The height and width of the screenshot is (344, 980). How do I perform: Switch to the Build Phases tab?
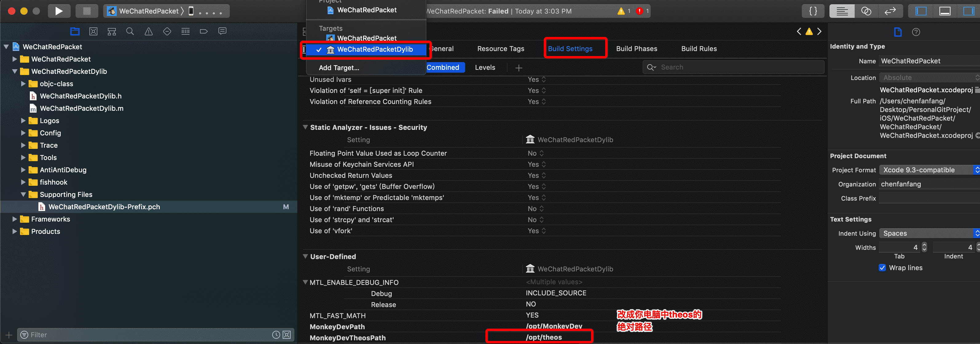tap(637, 49)
